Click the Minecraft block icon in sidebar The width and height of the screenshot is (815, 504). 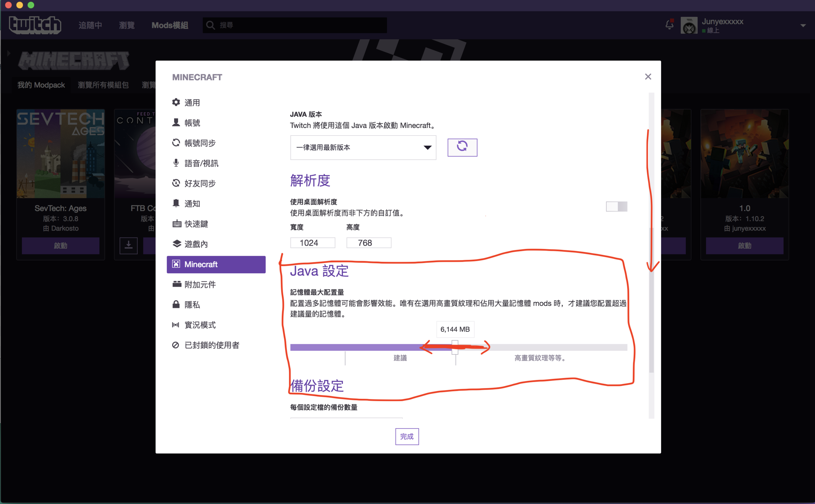click(176, 264)
